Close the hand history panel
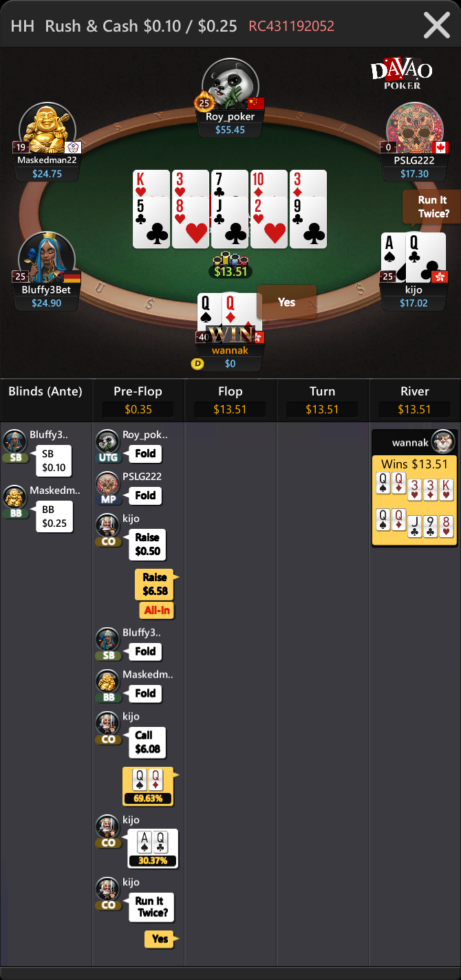Screen dimensions: 461x980 tap(437, 25)
